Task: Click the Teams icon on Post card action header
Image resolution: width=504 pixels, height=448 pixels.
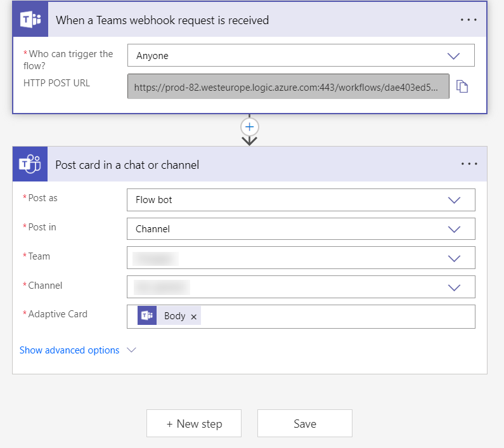Action: click(x=30, y=164)
